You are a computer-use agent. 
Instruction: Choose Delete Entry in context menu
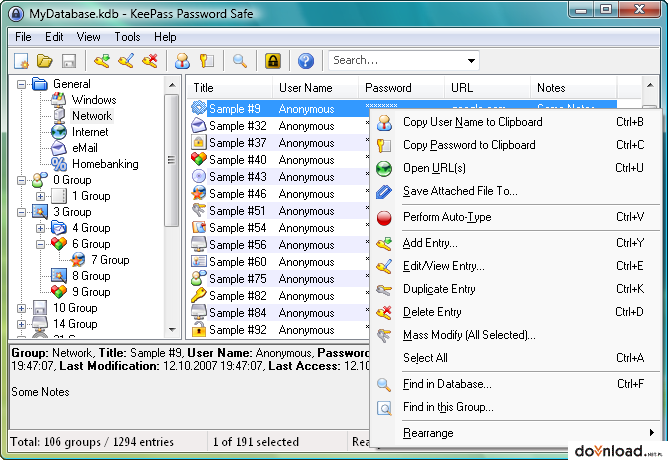pyautogui.click(x=515, y=312)
